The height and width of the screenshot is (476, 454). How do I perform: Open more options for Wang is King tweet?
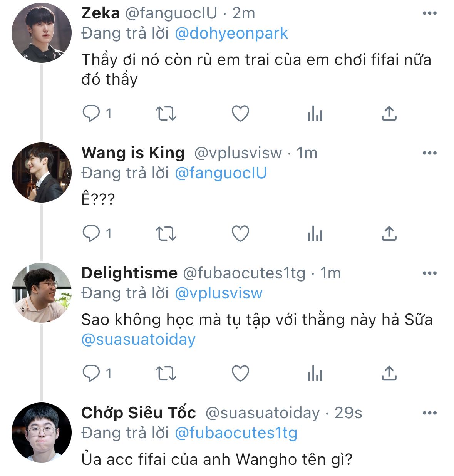[429, 153]
